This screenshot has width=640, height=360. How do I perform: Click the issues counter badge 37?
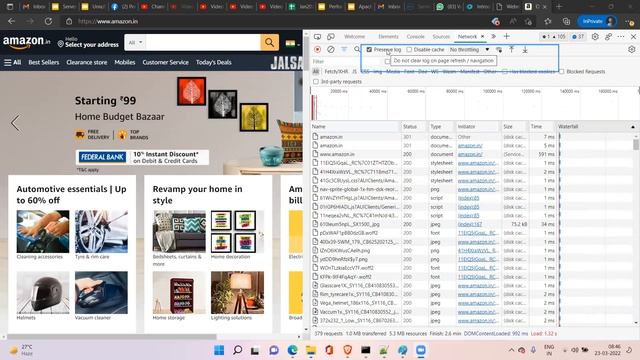tap(578, 36)
